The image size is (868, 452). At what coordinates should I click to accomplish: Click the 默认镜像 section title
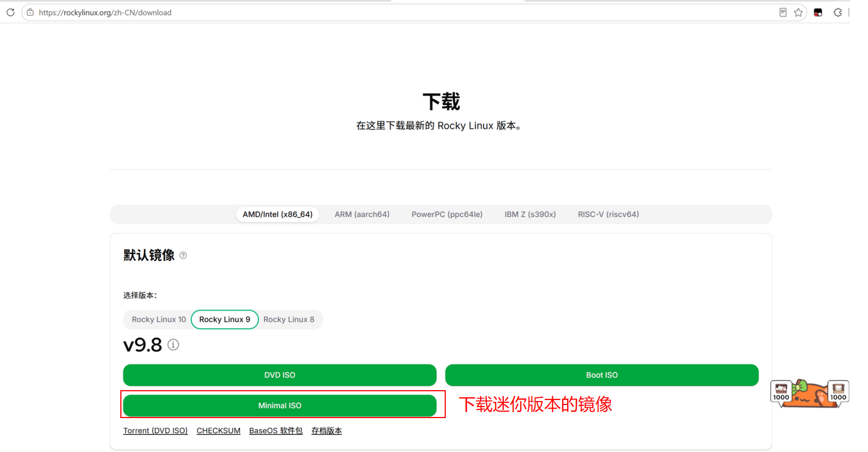click(x=149, y=255)
